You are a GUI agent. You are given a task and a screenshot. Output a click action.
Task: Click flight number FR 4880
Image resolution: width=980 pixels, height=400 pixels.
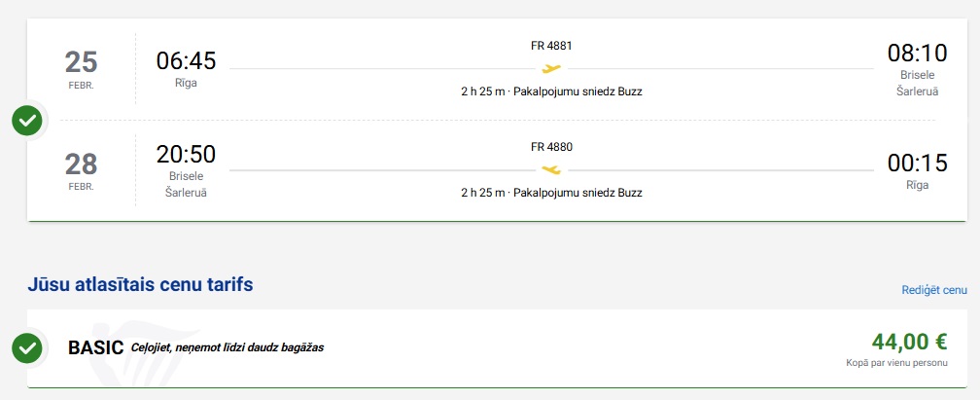click(x=551, y=147)
